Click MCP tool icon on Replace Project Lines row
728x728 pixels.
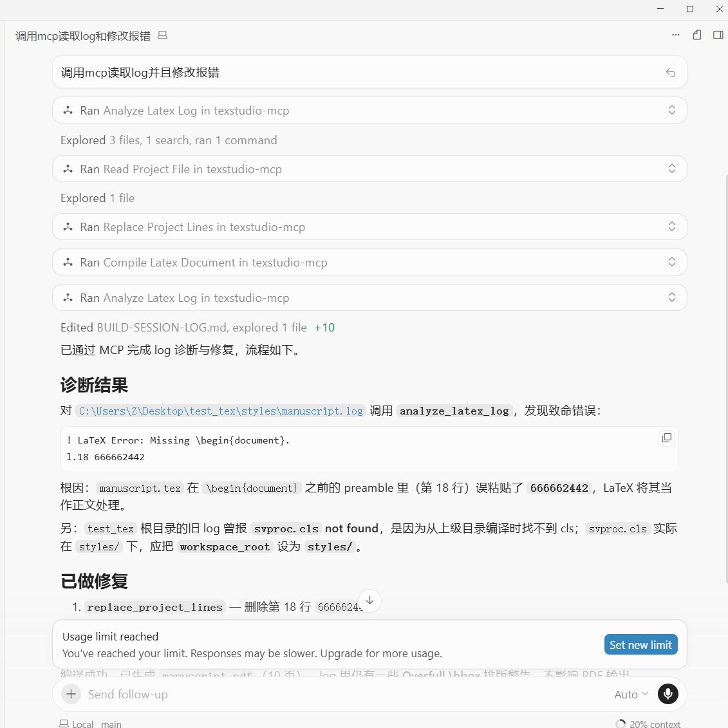click(68, 227)
